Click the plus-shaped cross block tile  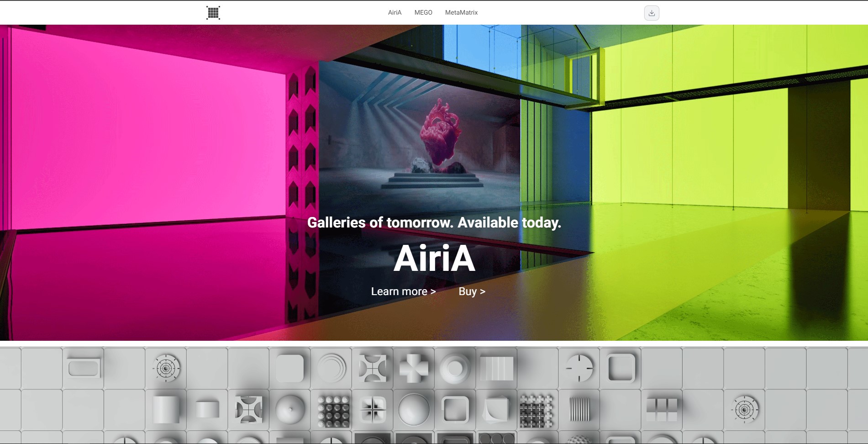(414, 368)
